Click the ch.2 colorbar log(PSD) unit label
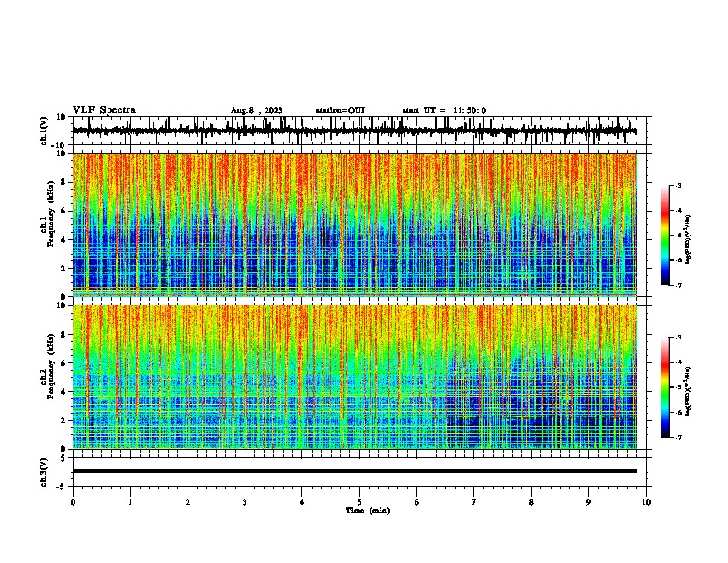This screenshot has width=728, height=563. pos(688,391)
